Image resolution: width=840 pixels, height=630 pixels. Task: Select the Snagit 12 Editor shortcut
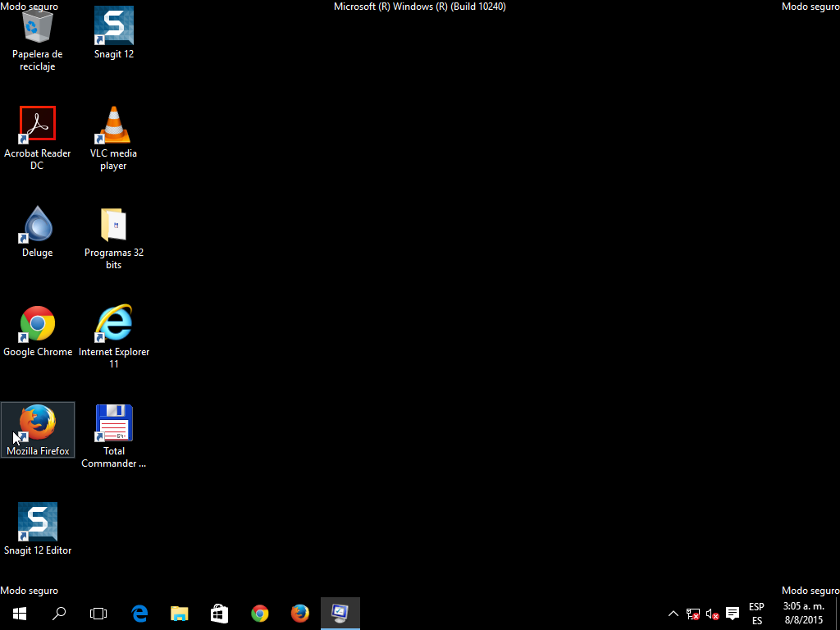click(38, 529)
